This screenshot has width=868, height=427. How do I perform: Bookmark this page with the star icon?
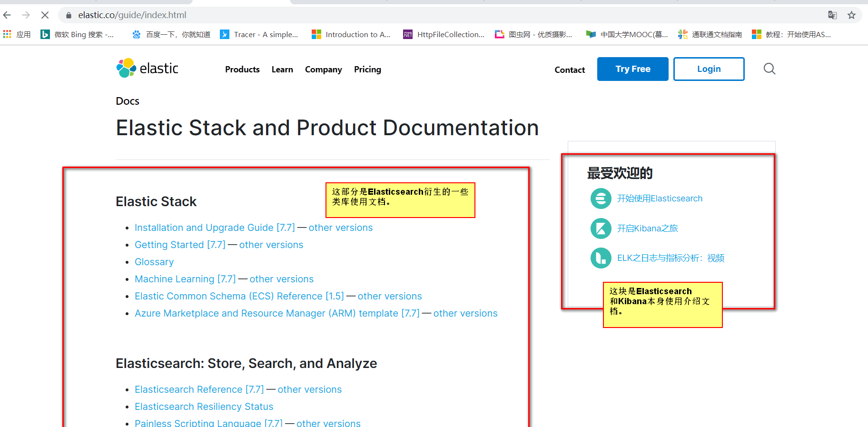click(852, 15)
